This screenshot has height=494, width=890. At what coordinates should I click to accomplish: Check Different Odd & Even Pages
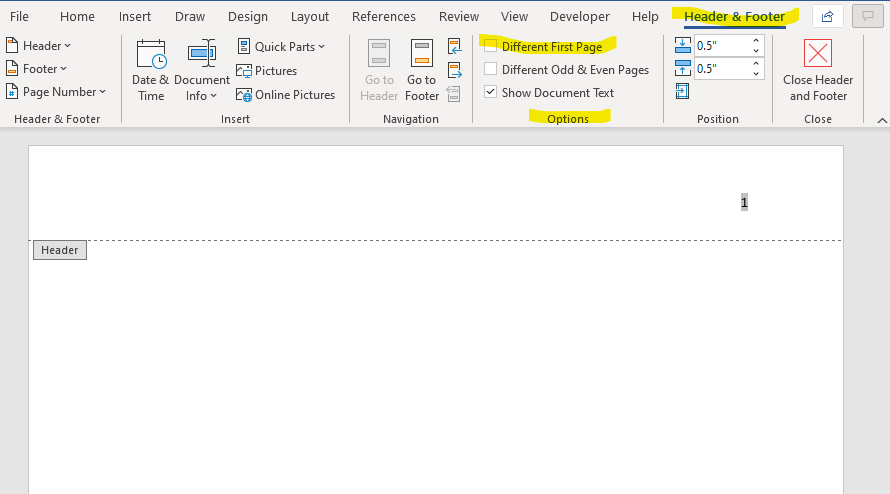(491, 69)
